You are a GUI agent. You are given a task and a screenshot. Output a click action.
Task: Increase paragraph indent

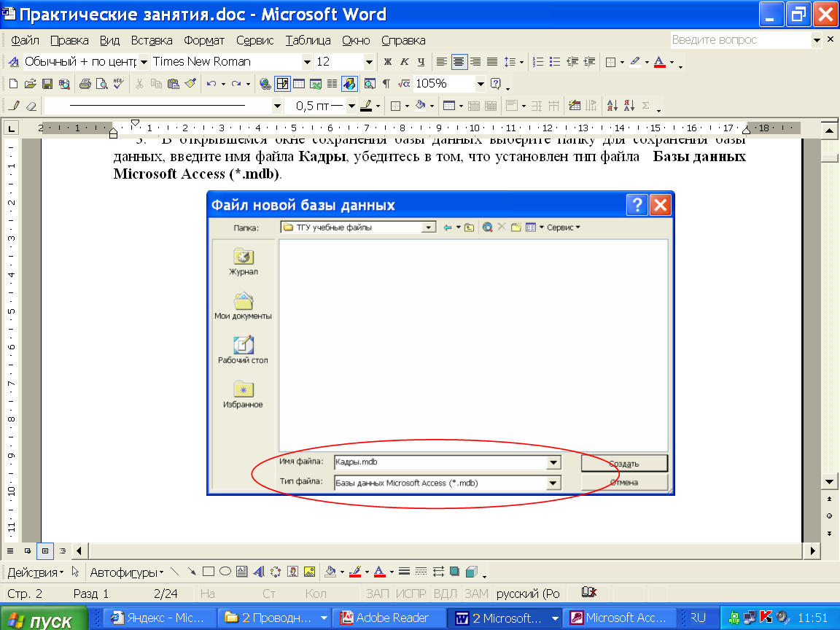pyautogui.click(x=589, y=62)
